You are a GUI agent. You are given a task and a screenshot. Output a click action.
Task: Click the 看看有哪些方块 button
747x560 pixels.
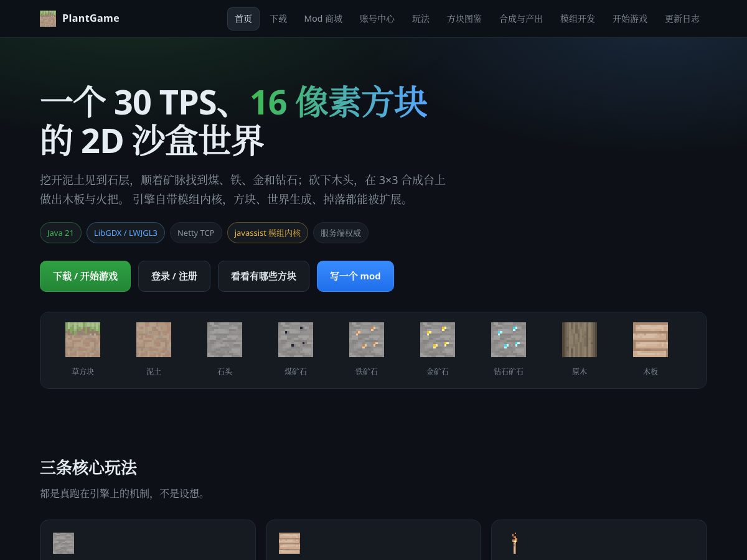click(x=263, y=276)
